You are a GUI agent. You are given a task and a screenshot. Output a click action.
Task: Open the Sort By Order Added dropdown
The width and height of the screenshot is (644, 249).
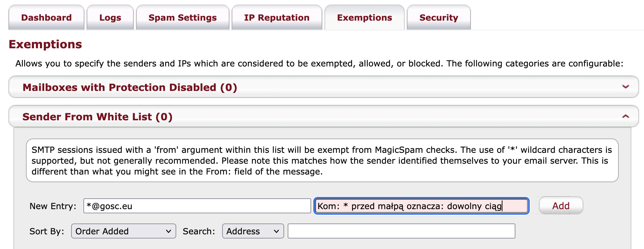click(x=123, y=231)
